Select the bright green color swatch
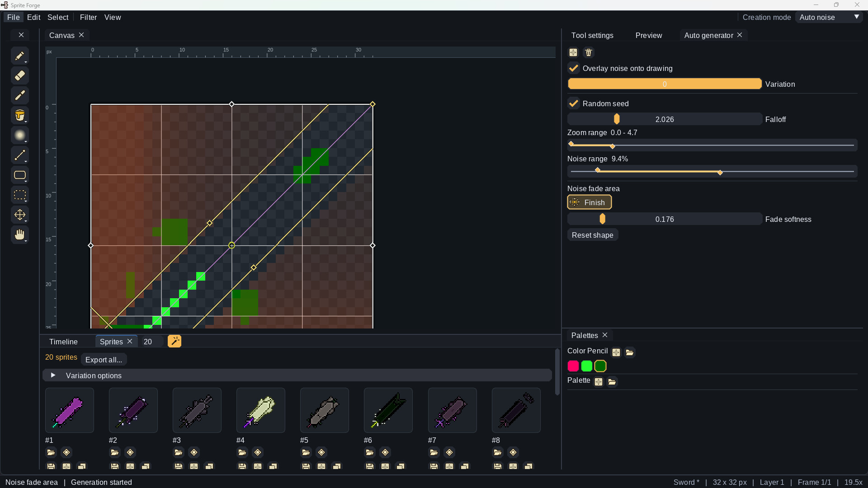This screenshot has width=868, height=488. [587, 366]
